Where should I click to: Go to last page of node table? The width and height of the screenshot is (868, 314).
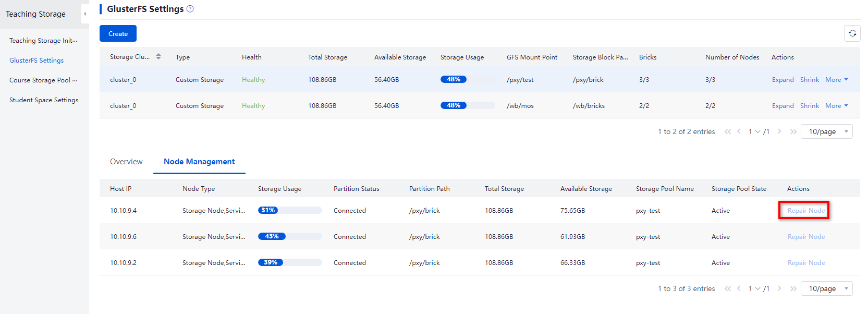tap(793, 288)
